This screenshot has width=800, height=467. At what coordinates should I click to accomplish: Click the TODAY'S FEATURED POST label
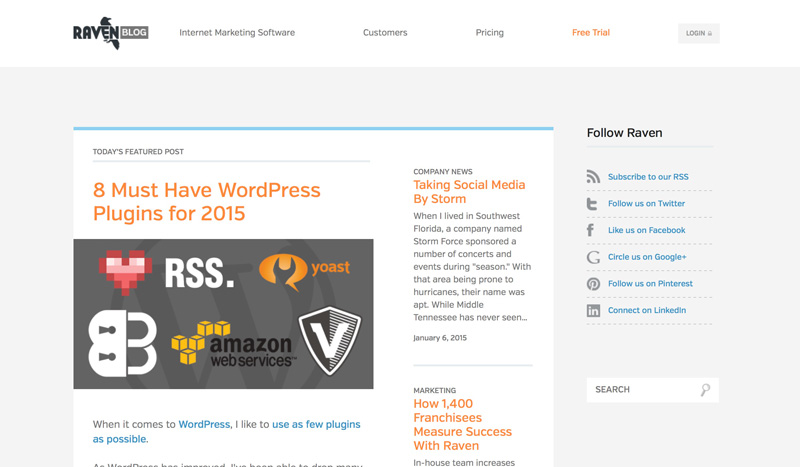(138, 152)
